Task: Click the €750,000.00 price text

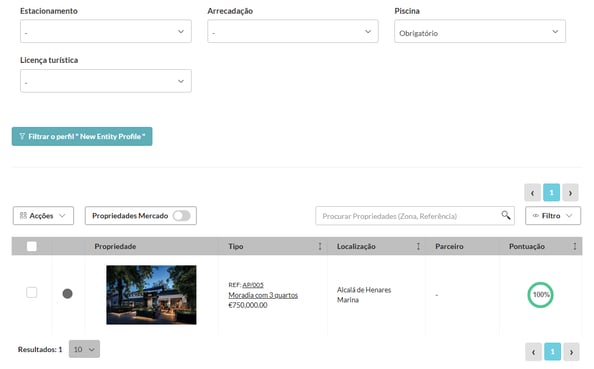Action: [x=248, y=305]
